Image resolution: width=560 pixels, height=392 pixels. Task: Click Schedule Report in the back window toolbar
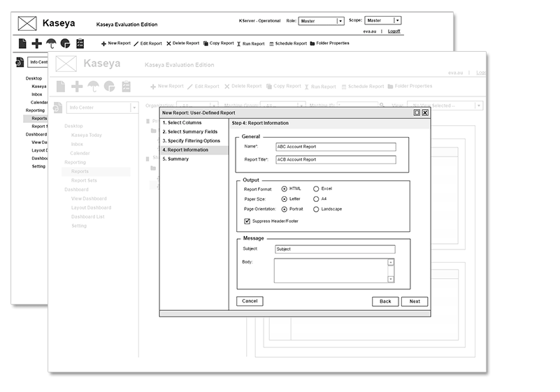click(x=288, y=43)
